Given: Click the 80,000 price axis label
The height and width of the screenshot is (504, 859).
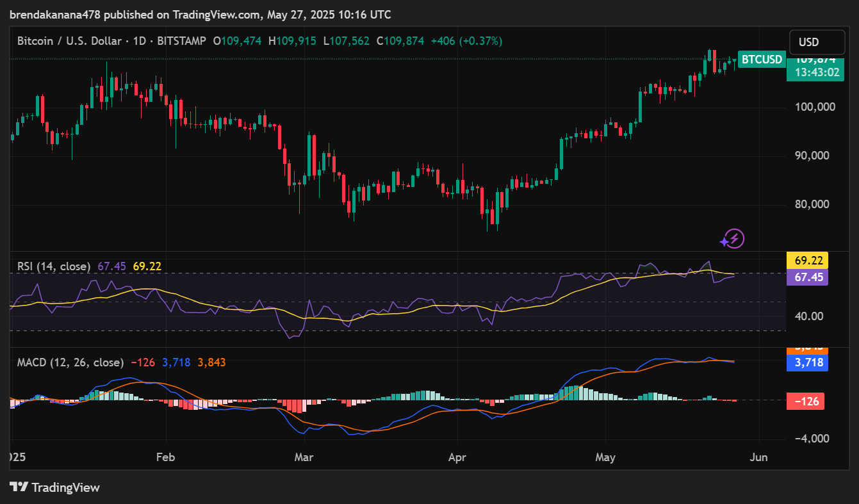Looking at the screenshot, I should (x=814, y=204).
